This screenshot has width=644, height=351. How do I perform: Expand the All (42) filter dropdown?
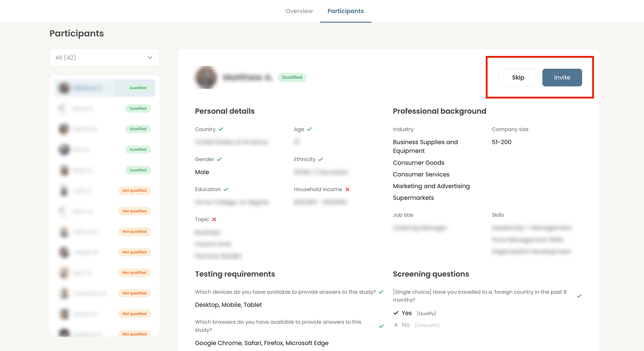(x=105, y=58)
